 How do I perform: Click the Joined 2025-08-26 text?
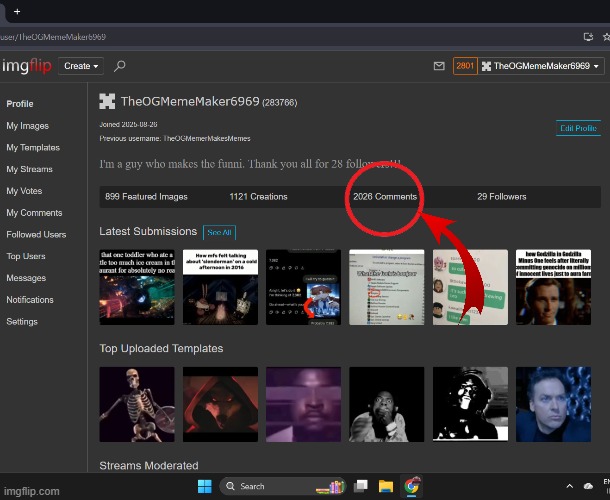pyautogui.click(x=128, y=125)
